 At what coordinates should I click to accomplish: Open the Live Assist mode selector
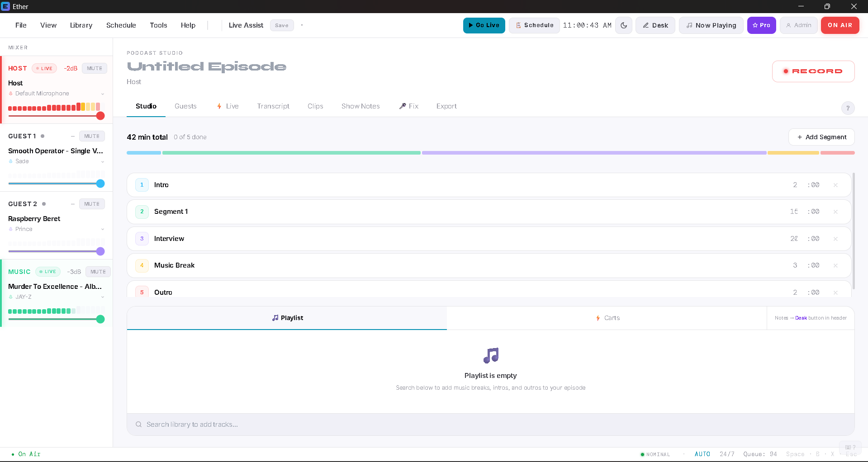point(246,25)
